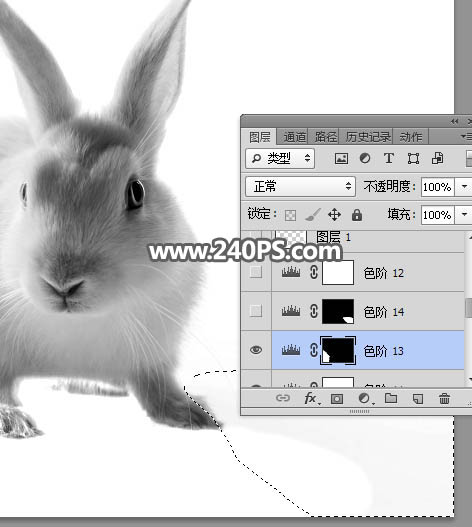Click levels histogram icon of 色阶 14
472x527 pixels.
[x=291, y=311]
